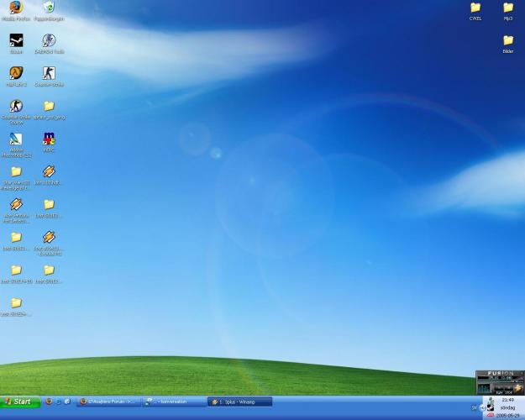Launch Firefox from the Quick Launch bar
Viewport: 525px width, 420px height.
coord(49,402)
